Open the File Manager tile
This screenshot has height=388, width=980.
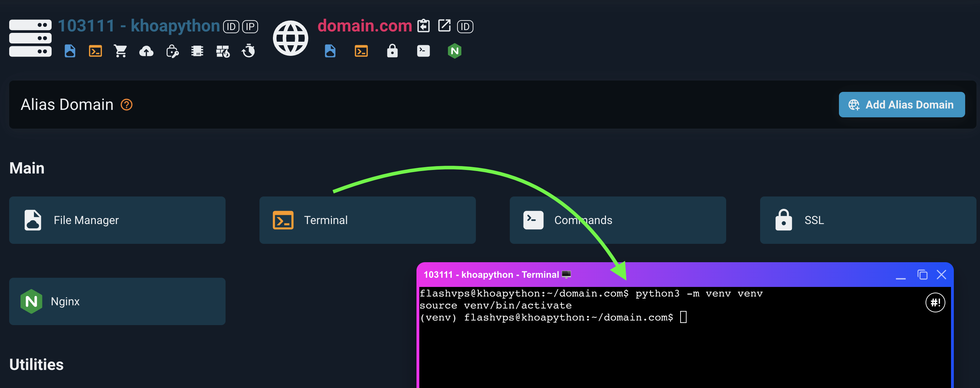(117, 220)
